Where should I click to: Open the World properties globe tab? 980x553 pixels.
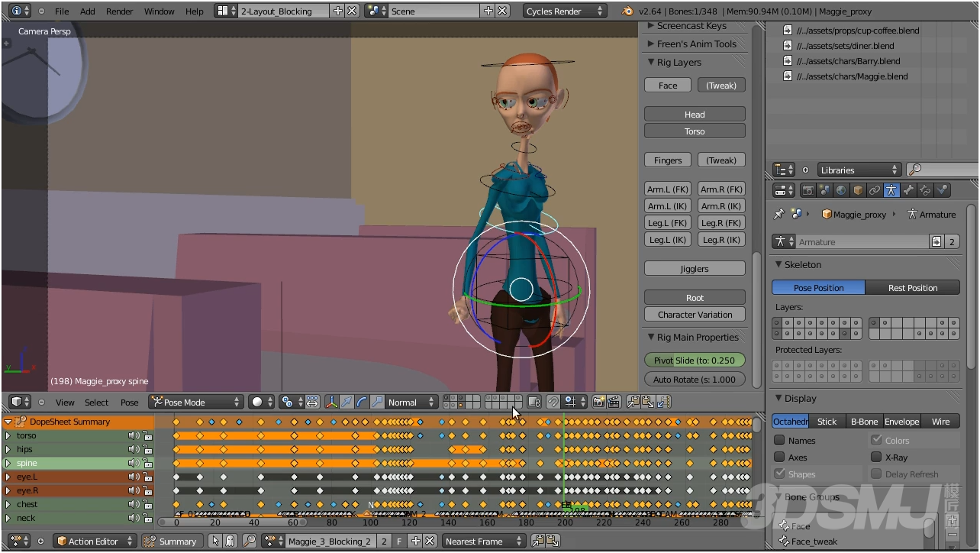841,191
